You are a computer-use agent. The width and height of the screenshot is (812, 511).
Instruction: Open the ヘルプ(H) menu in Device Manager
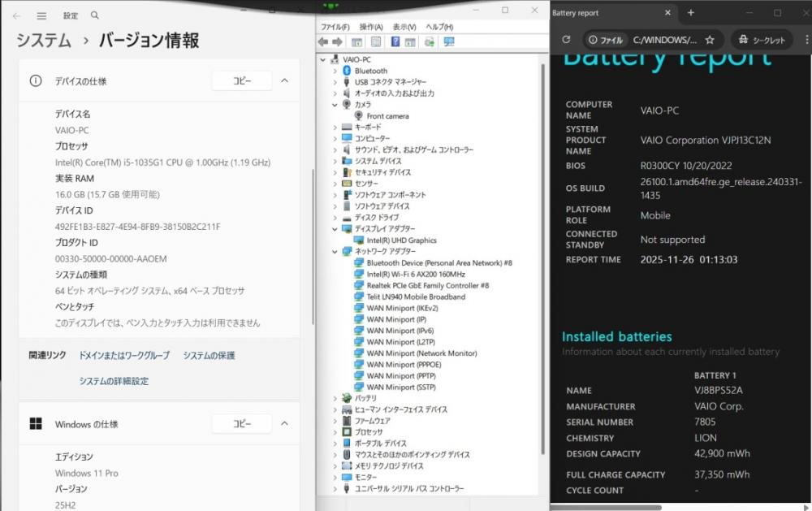point(439,27)
